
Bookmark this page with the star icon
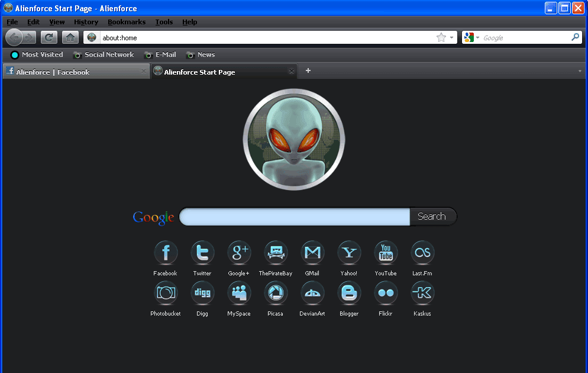[x=441, y=37]
